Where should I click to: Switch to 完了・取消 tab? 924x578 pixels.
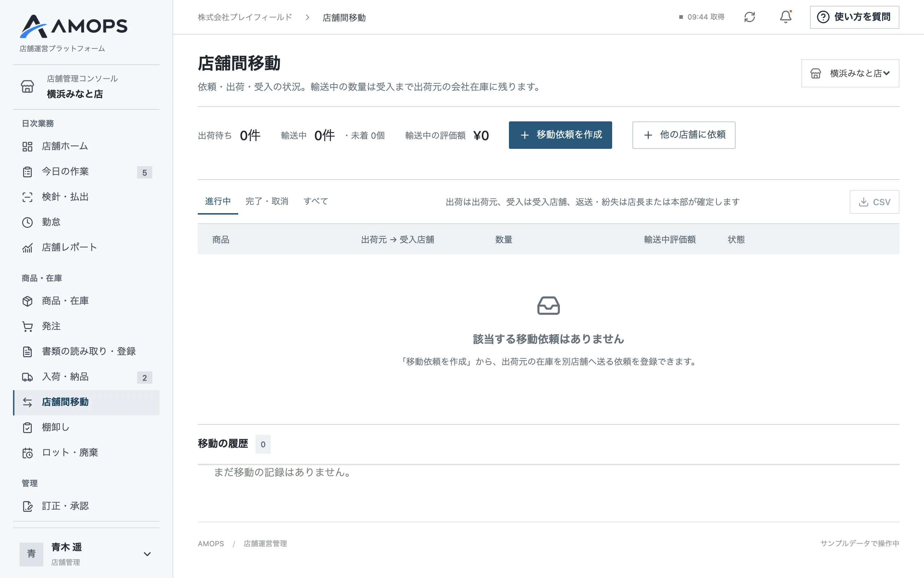pos(267,202)
